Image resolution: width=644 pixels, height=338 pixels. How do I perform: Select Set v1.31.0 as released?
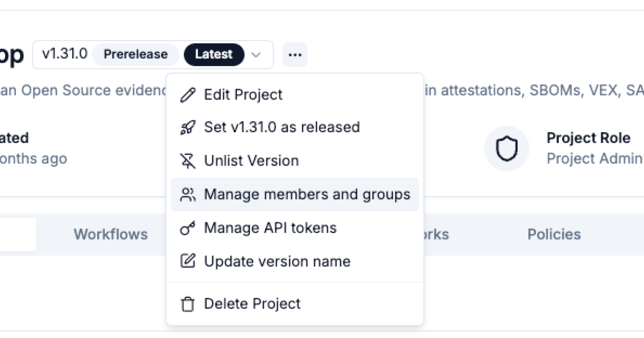295,128
